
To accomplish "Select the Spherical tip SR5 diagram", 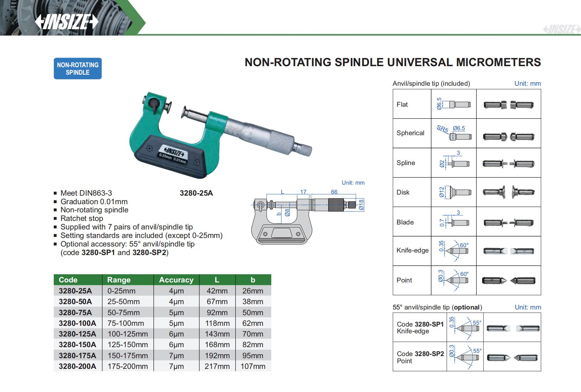I will [x=454, y=133].
